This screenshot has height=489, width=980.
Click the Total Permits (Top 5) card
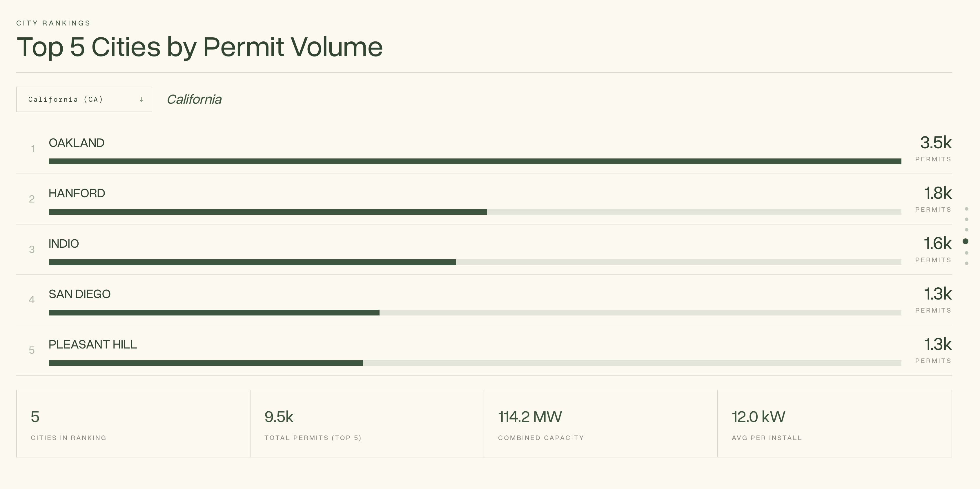(367, 424)
